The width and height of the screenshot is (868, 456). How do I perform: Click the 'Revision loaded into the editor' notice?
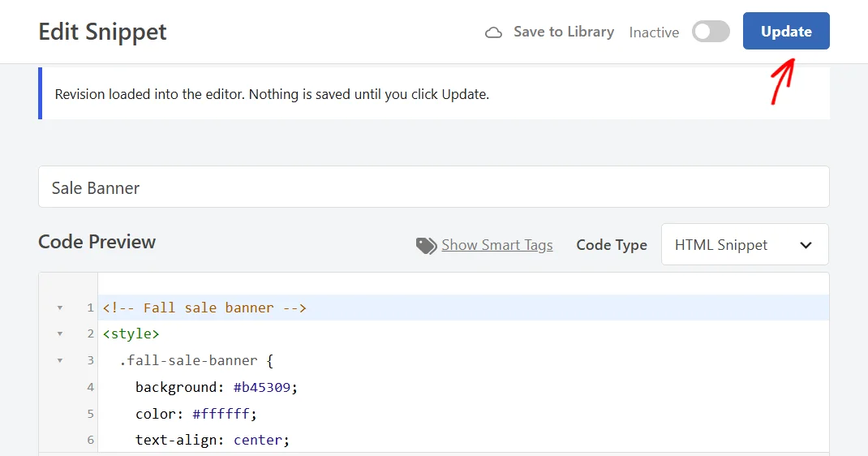(433, 93)
